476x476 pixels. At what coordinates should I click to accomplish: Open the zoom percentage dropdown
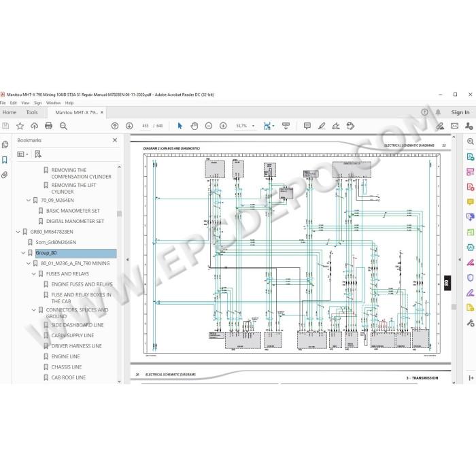tap(253, 126)
